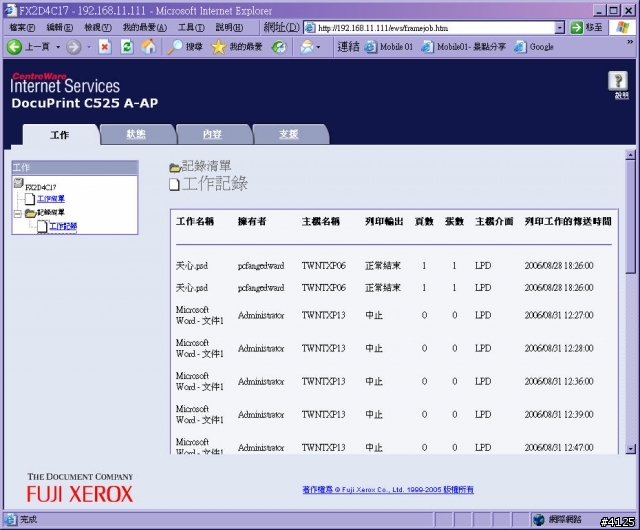Open the Google links shortcut
The image size is (640, 530).
tap(534, 47)
